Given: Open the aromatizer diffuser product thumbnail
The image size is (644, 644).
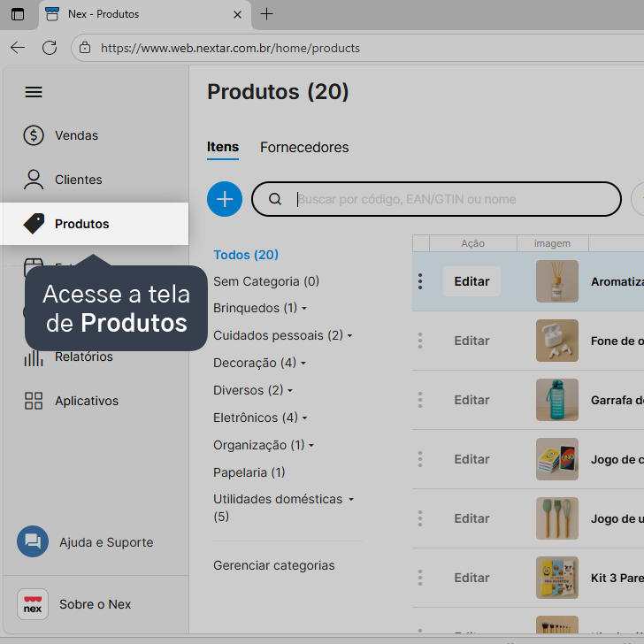Looking at the screenshot, I should click(x=557, y=281).
